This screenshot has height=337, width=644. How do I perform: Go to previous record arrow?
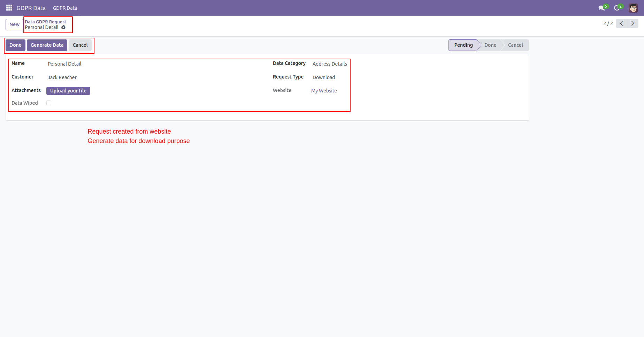point(621,23)
